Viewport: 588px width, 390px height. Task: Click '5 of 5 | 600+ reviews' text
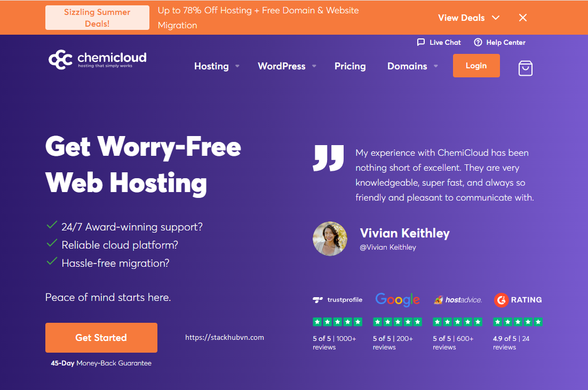coord(454,343)
